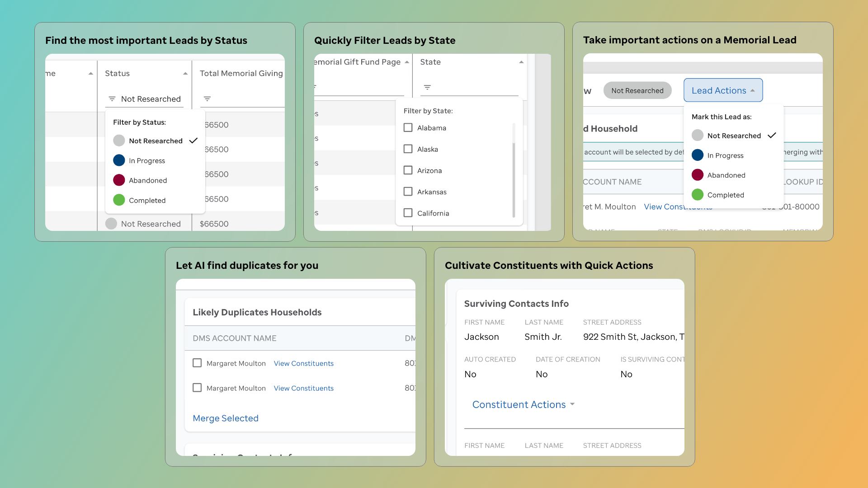Open View Constituents for second Margaret Moulton
Screen dimensions: 868x488
[x=303, y=388]
